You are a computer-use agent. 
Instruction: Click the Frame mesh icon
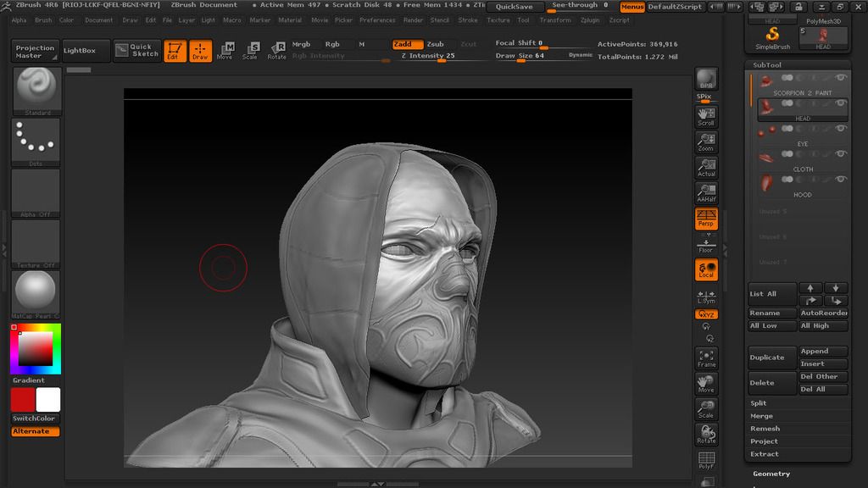point(706,358)
